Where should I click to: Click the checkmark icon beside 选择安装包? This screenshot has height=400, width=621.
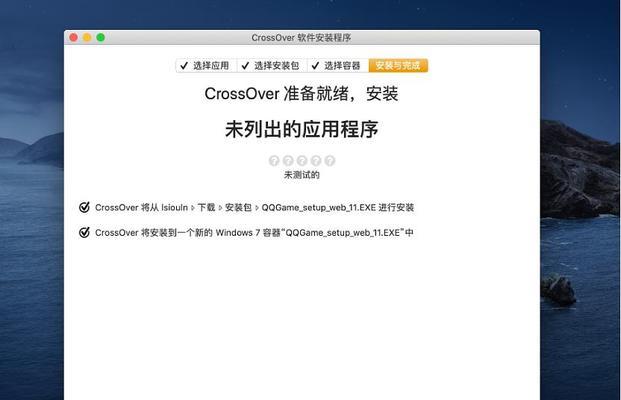245,66
